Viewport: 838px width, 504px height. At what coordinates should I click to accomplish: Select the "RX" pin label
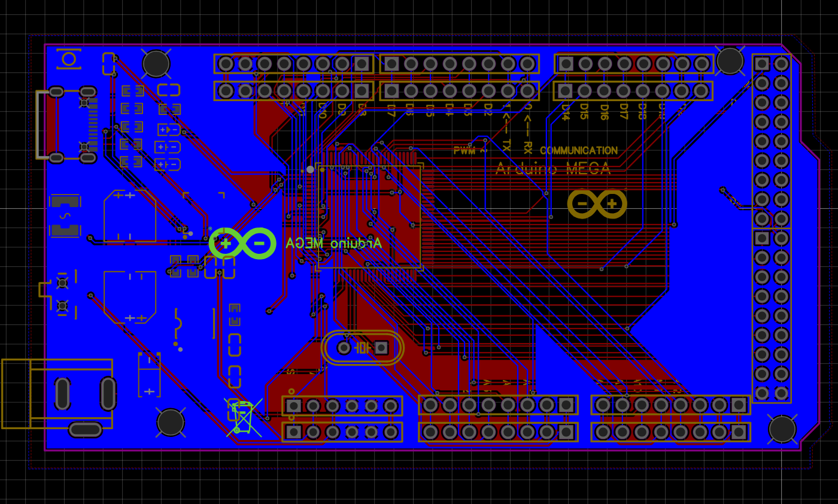point(528,147)
